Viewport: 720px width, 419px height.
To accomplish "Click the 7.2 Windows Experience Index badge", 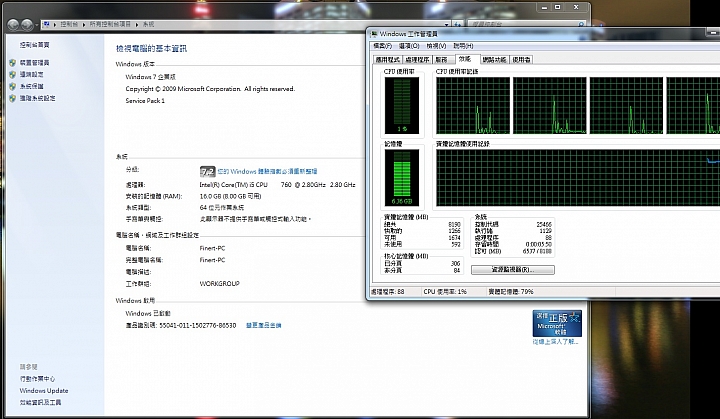I will pyautogui.click(x=208, y=171).
